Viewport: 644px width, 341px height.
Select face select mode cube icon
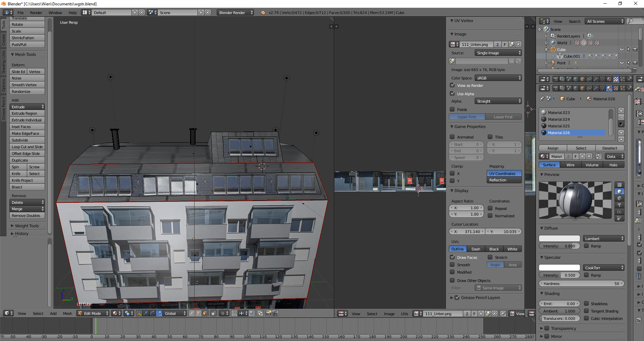(205, 313)
